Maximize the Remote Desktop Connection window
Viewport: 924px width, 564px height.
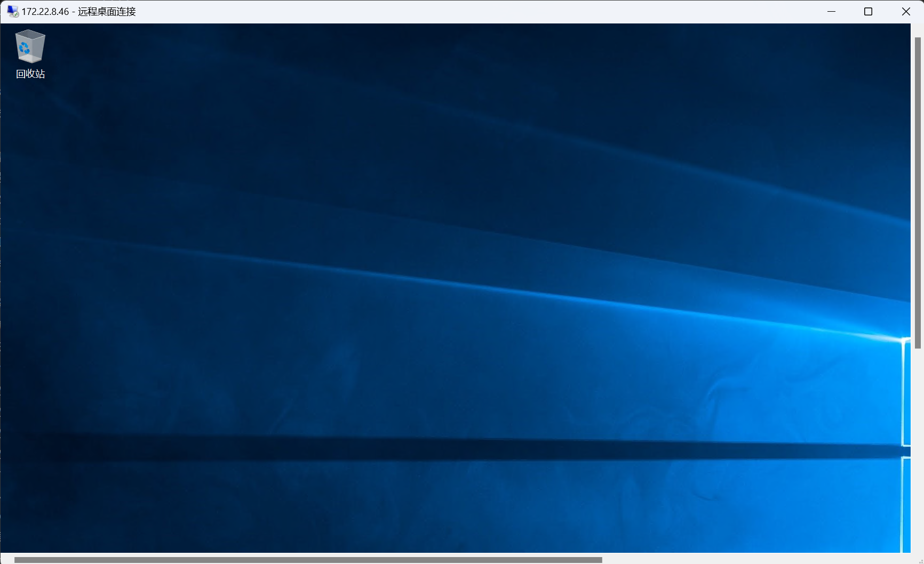pos(868,12)
